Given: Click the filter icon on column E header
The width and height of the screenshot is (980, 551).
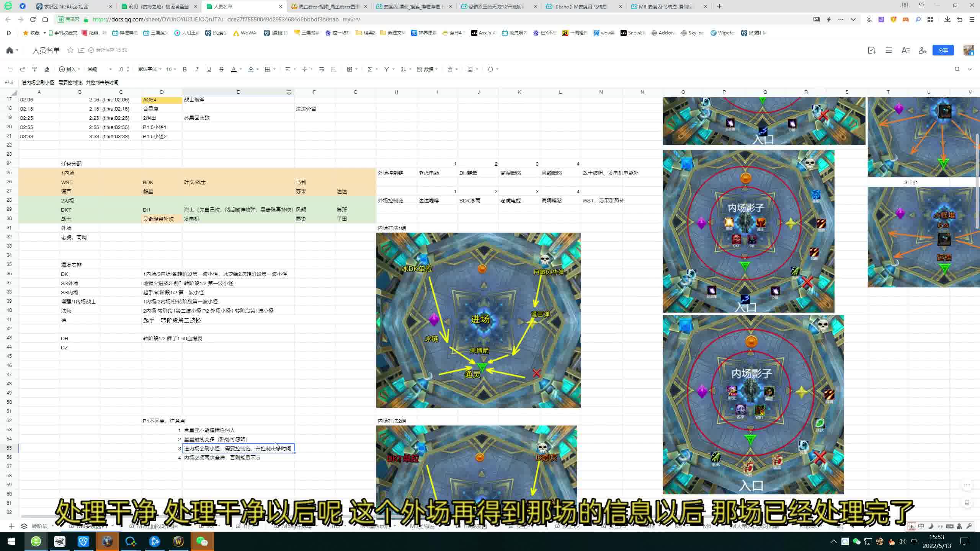Looking at the screenshot, I should (289, 92).
